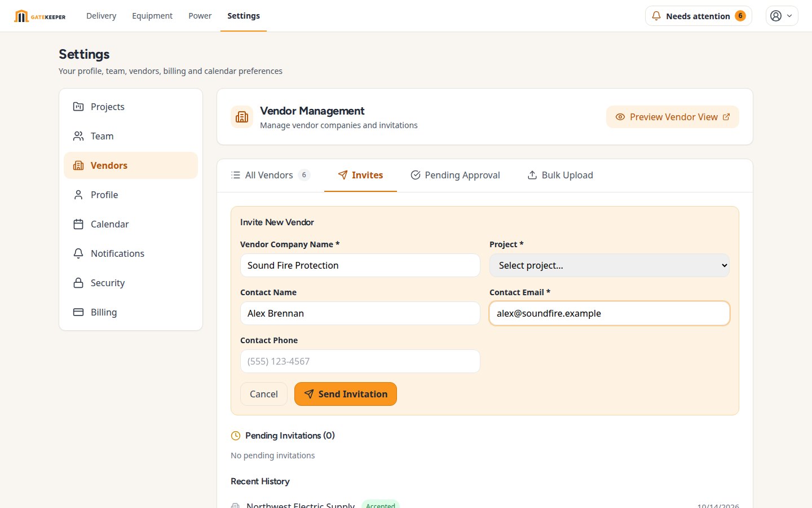Go to the Equipment section
The height and width of the screenshot is (508, 812).
tap(152, 16)
